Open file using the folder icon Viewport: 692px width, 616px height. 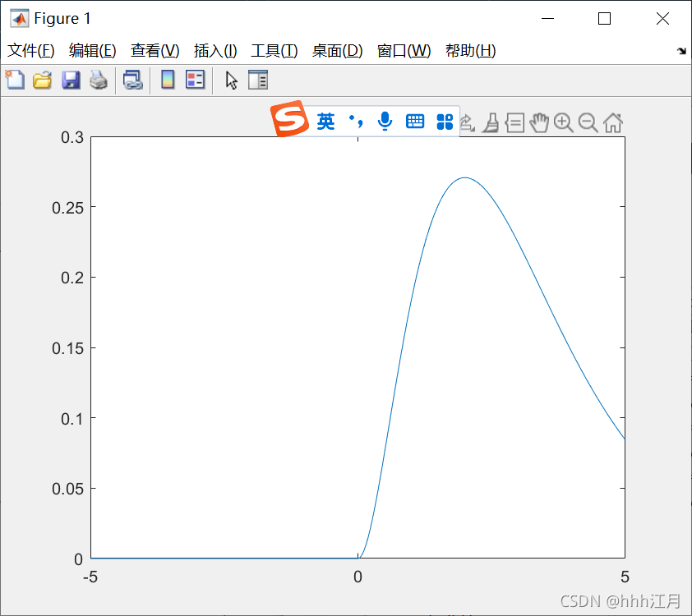(43, 80)
